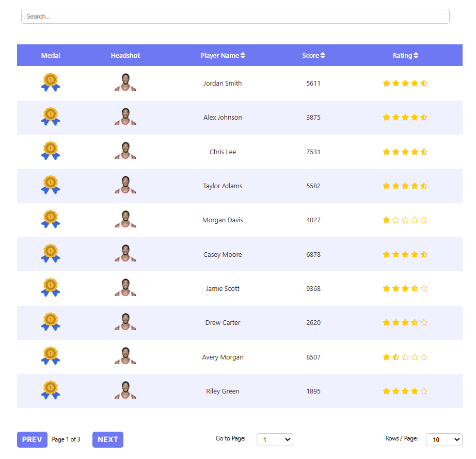Click the medal icon in Casey Moore's row
476x459 pixels.
51,253
